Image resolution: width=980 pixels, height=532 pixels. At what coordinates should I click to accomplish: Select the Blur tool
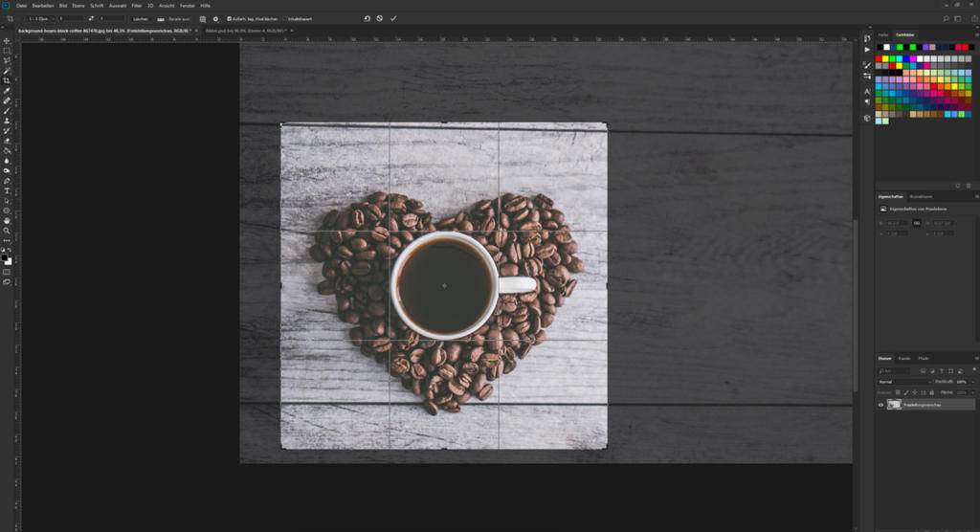click(x=7, y=161)
